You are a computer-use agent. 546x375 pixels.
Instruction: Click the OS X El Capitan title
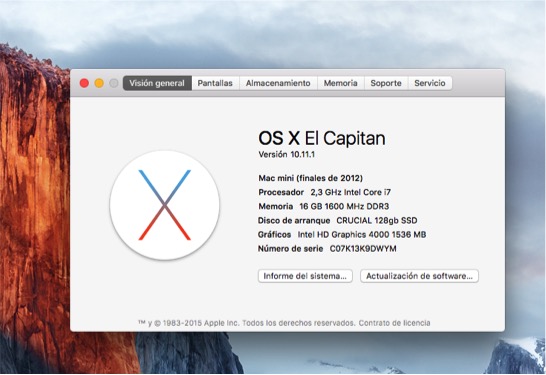pyautogui.click(x=322, y=138)
